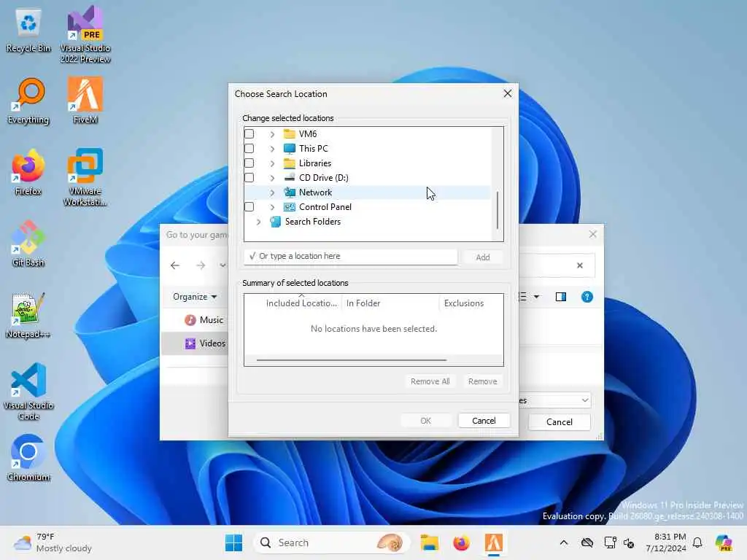Screen dimensions: 747x560
Task: Select Search Folders in the tree
Action: point(312,222)
